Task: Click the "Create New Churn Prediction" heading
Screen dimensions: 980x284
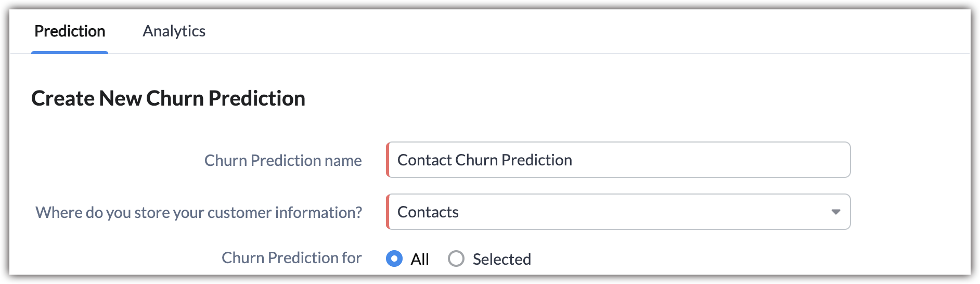Action: coord(168,98)
